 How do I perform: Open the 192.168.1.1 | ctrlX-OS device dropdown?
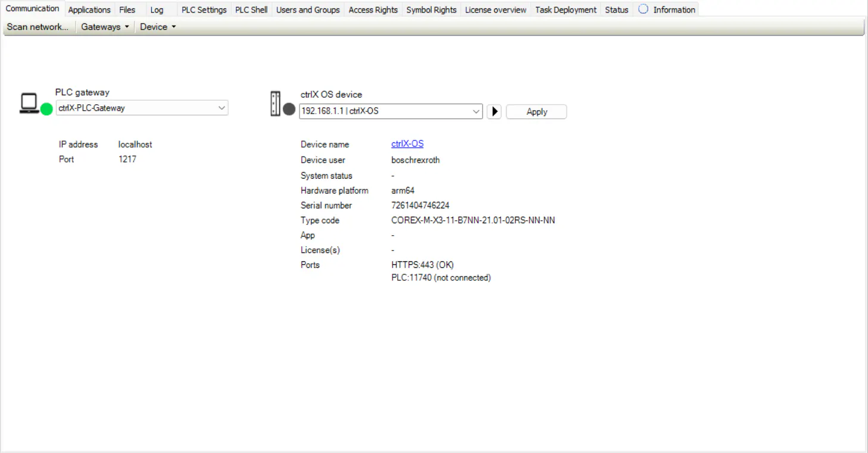[391, 111]
